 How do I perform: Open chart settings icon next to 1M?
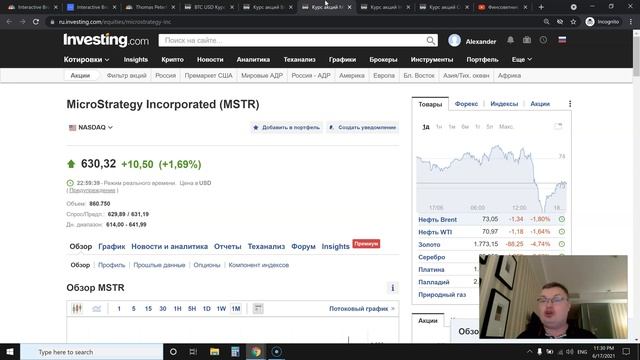[258, 309]
